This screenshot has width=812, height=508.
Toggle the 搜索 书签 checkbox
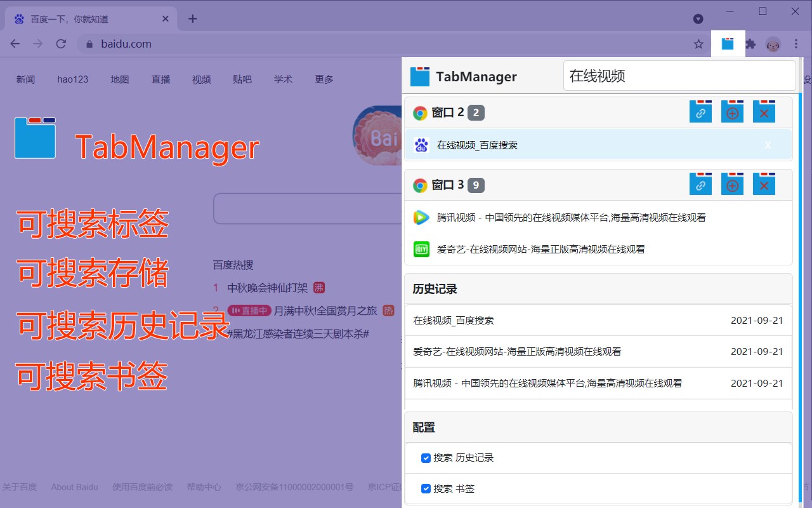[x=426, y=489]
